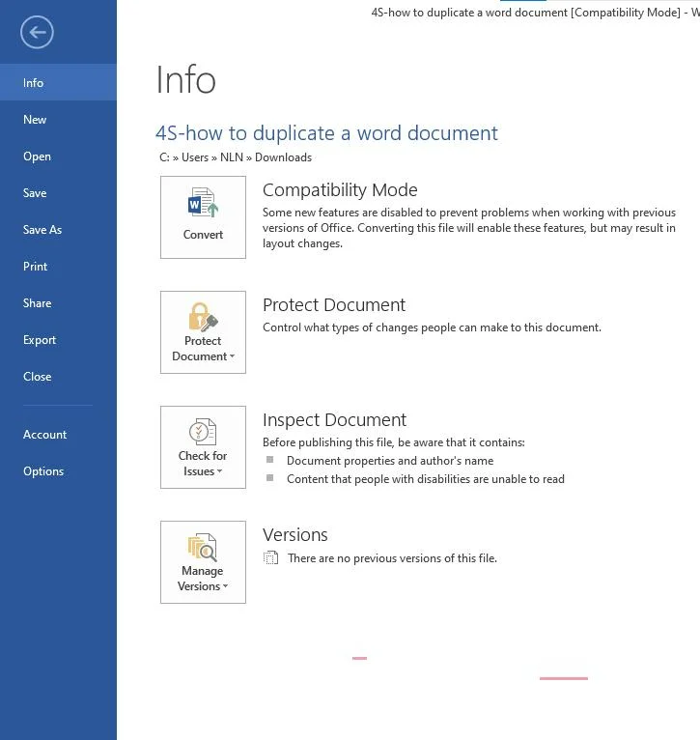This screenshot has width=700, height=740.
Task: Click the 'Protect Document' section heading text
Action: [x=334, y=305]
